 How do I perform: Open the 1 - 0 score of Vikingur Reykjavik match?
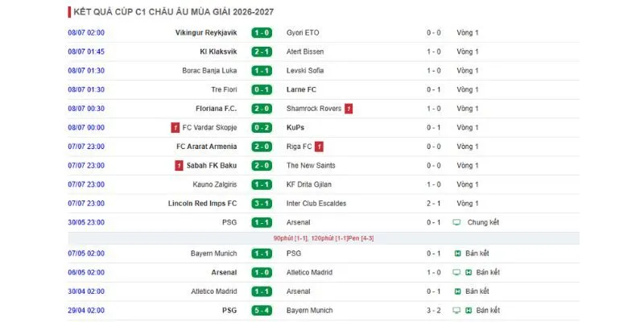pyautogui.click(x=262, y=32)
